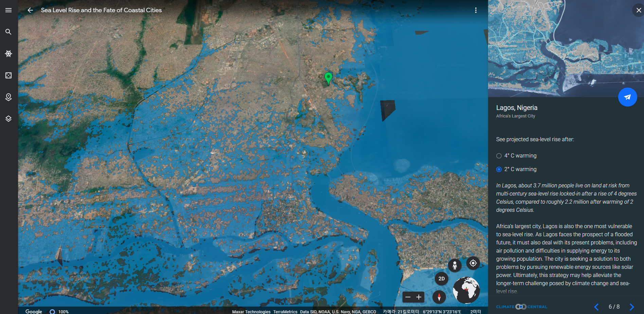Switch map to 2D view
Viewport: 644px width, 314px height.
pyautogui.click(x=442, y=279)
